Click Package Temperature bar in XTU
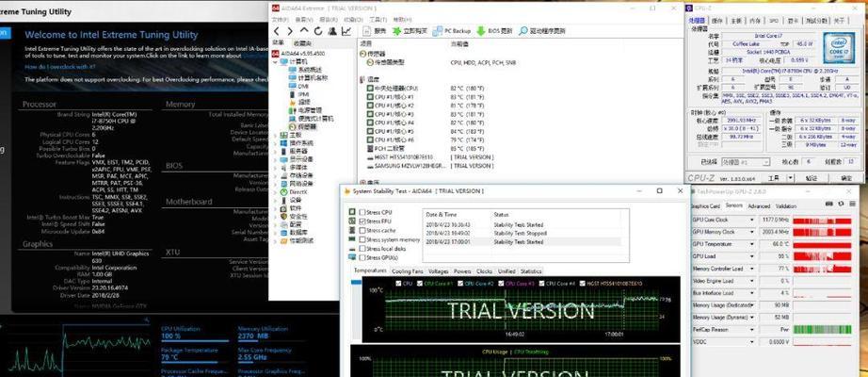The height and width of the screenshot is (377, 868). pos(194,363)
